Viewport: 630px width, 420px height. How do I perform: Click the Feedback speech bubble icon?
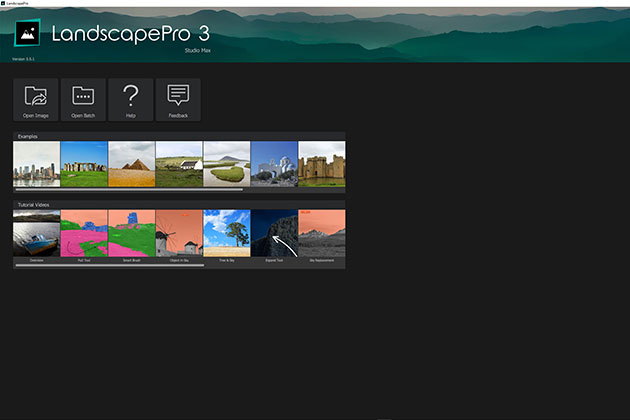point(178,95)
